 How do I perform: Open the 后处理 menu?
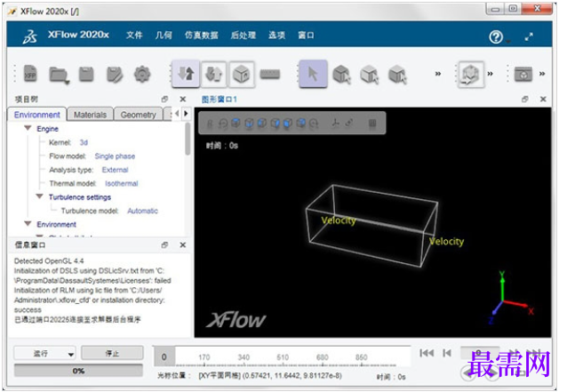click(x=244, y=35)
